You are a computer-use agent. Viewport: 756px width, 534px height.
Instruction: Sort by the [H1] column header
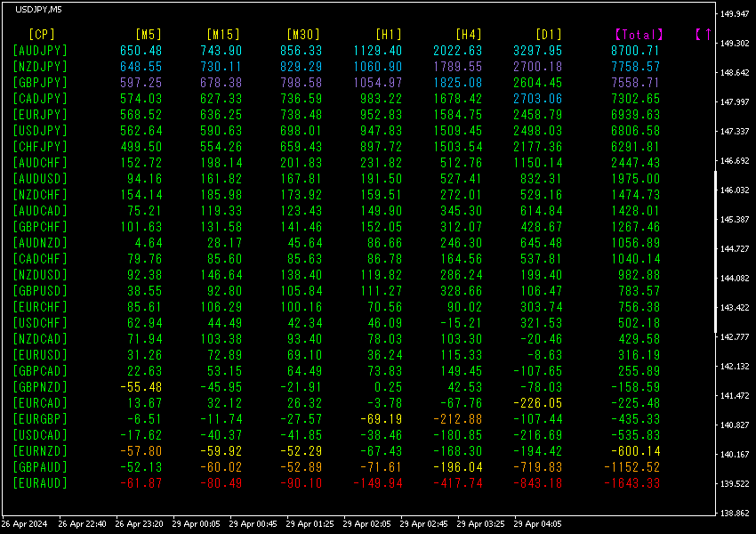tap(389, 34)
